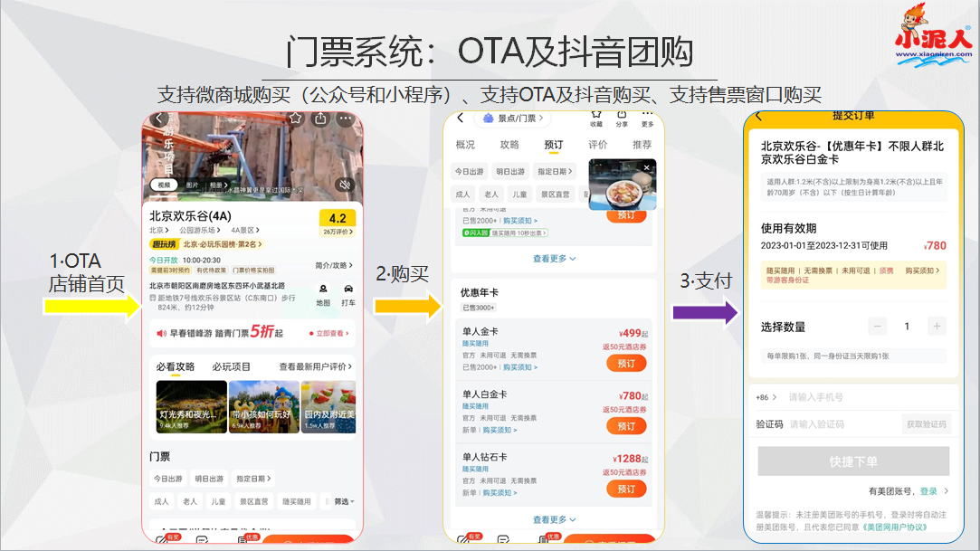Tap 预订 for the 单人金卡 ¥499 card
This screenshot has width=980, height=551.
627,363
